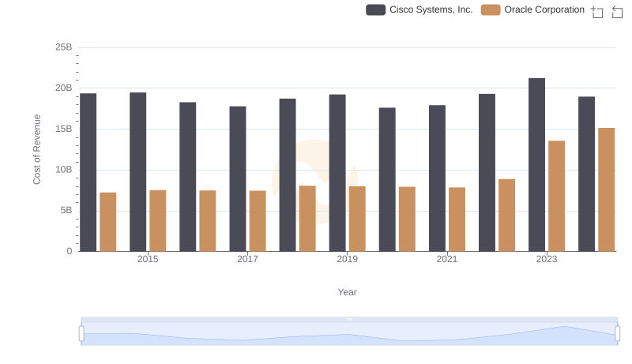Click the 2017 x-axis label
The image size is (632, 364).
[247, 259]
